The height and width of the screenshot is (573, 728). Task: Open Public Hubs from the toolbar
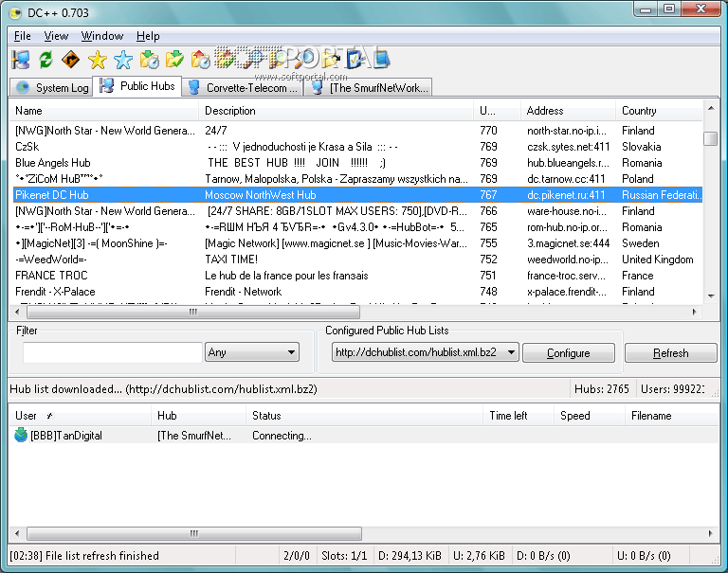(x=21, y=60)
